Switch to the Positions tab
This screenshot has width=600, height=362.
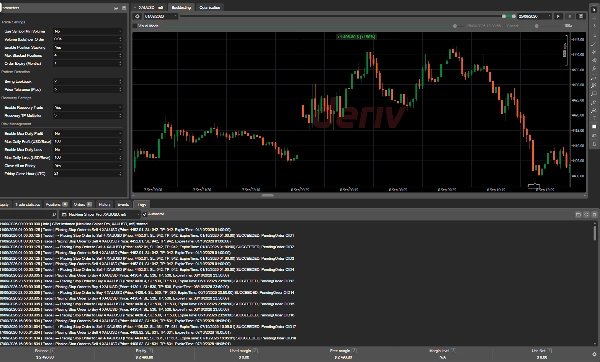click(57, 204)
